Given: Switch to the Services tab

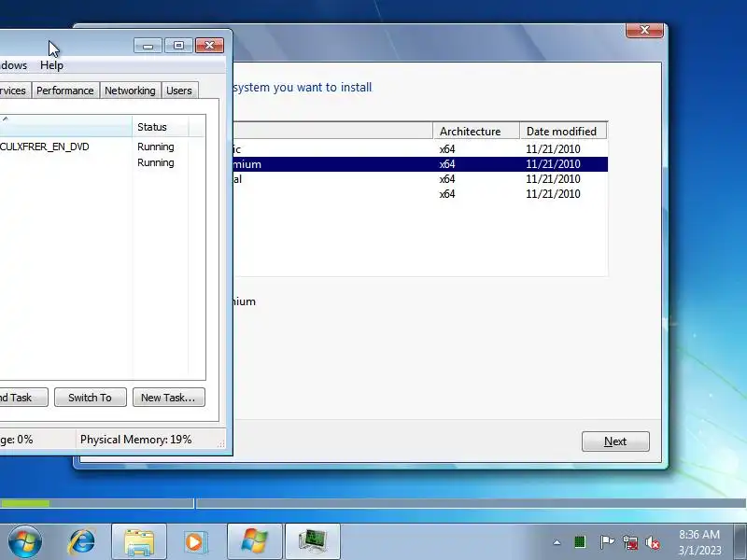Looking at the screenshot, I should 14,91.
